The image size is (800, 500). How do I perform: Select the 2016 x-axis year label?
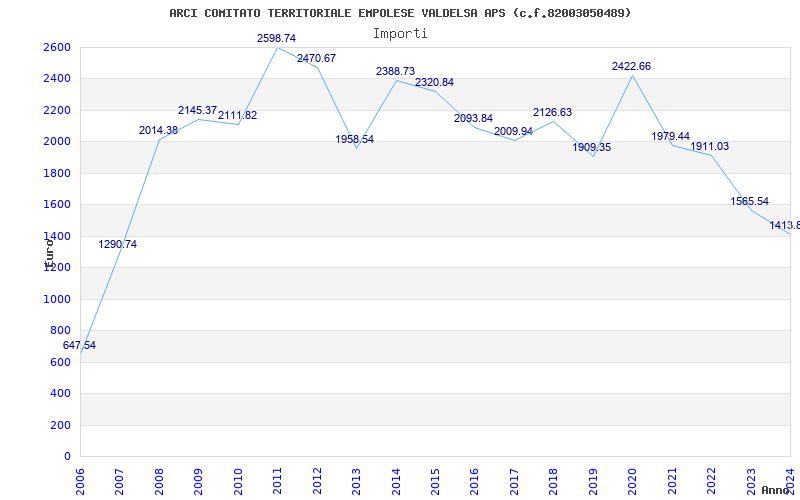pos(475,481)
